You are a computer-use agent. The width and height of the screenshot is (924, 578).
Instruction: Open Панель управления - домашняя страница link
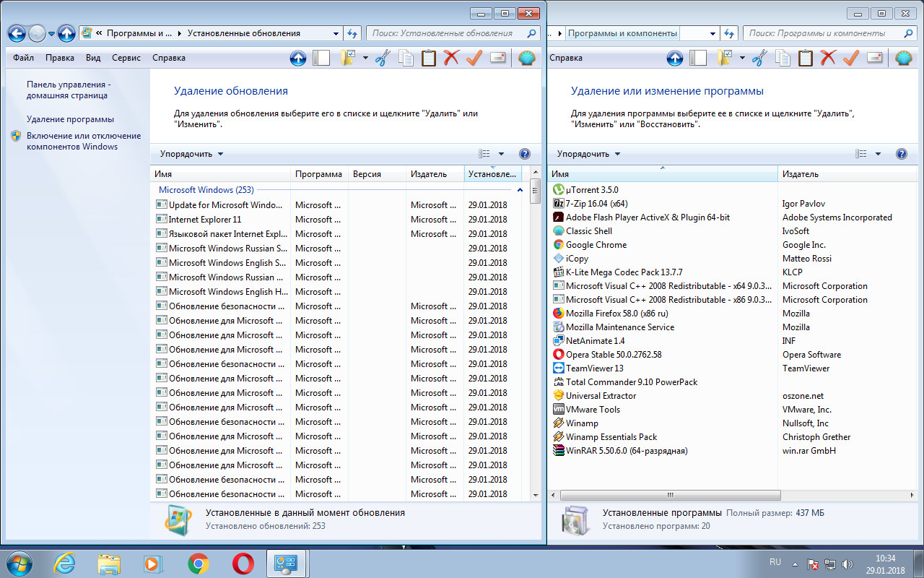tap(69, 90)
